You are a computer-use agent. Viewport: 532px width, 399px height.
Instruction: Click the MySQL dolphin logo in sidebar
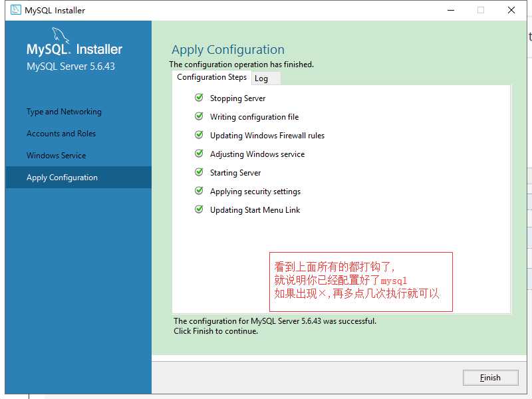60,35
